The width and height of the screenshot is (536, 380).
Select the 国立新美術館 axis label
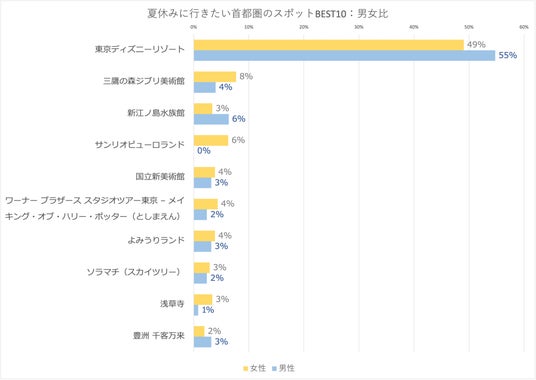pos(160,176)
